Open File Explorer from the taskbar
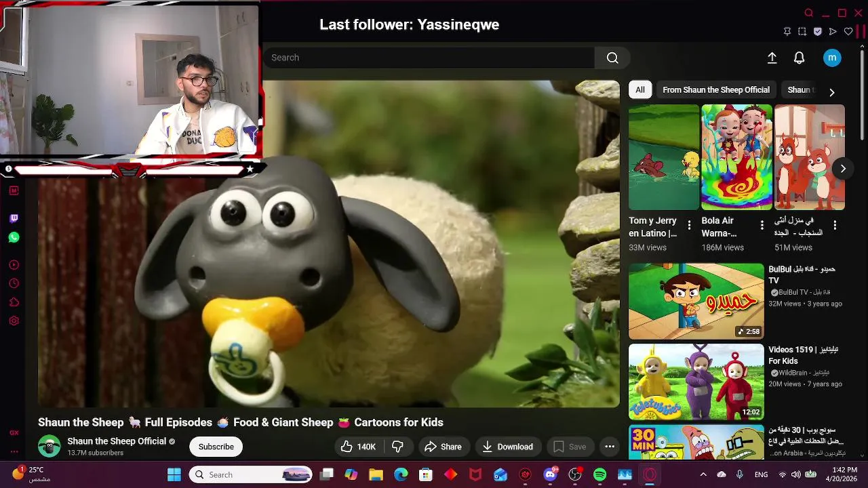Screen dimensions: 868x488 tap(376, 474)
